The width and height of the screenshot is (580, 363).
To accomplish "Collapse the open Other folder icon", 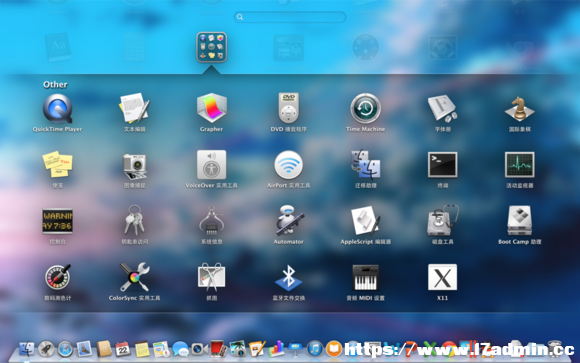I will (x=212, y=47).
